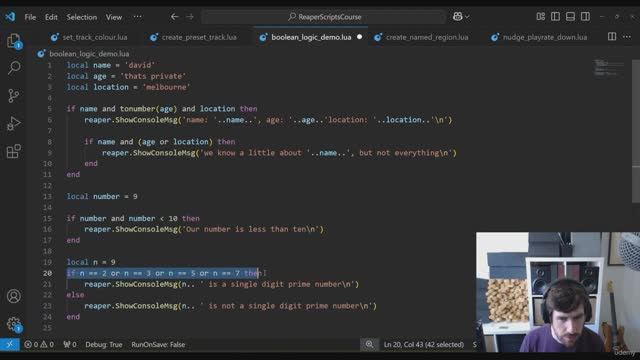Screen dimensions: 640x360
Task: Go back with the navigation arrow
Action: tap(175, 17)
